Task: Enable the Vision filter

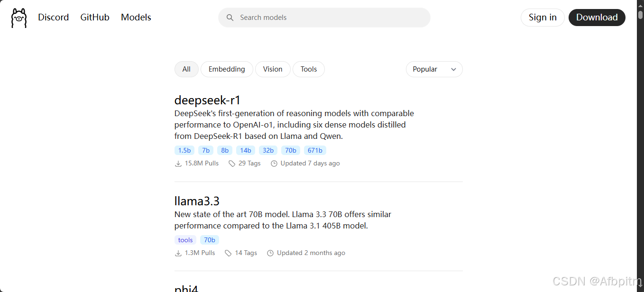Action: click(273, 69)
